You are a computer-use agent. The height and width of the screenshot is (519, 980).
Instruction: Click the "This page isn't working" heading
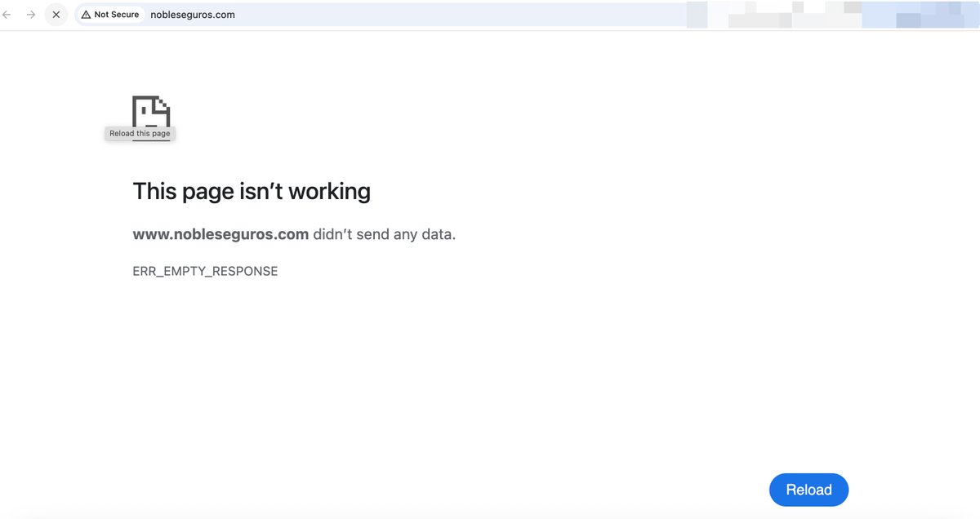coord(252,191)
